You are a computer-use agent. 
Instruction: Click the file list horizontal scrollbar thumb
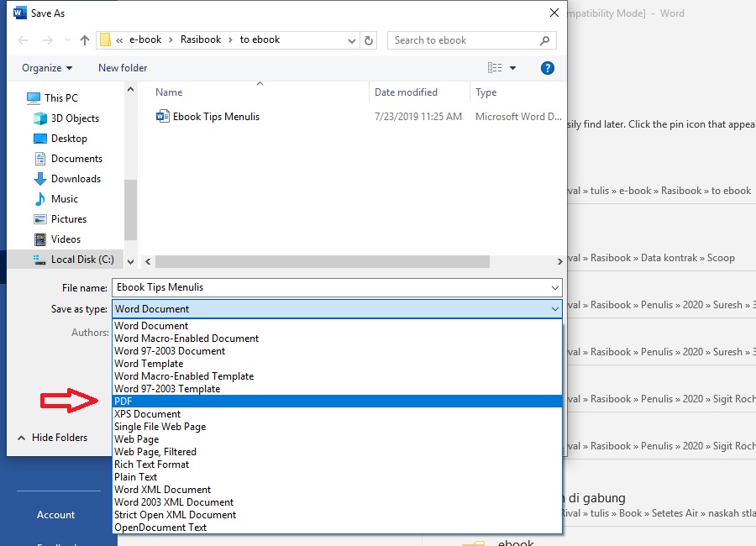(x=322, y=261)
